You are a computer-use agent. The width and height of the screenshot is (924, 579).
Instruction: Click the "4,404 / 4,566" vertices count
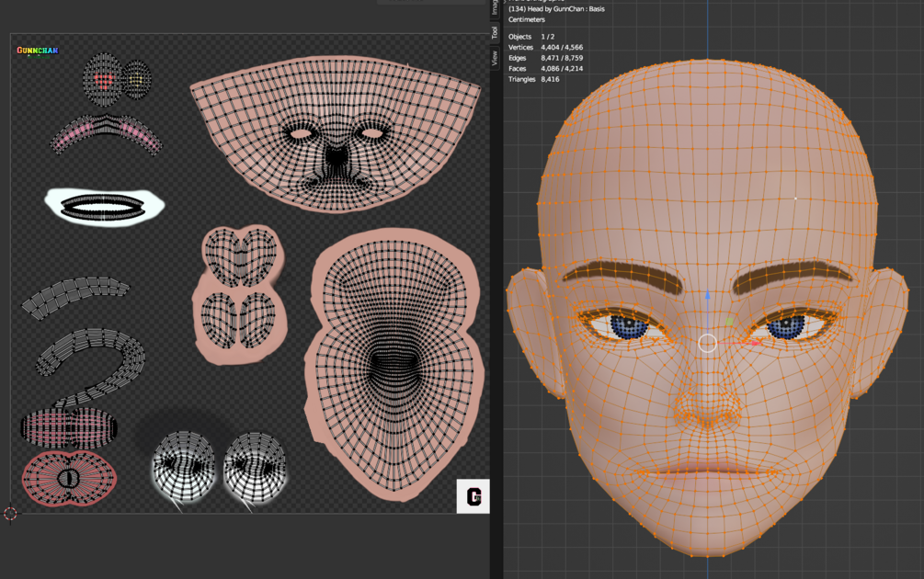562,47
